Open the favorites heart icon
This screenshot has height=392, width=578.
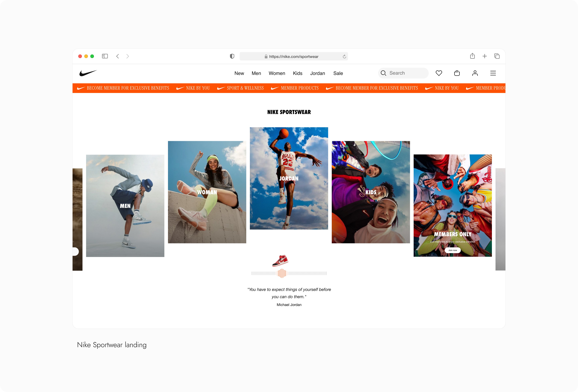click(x=439, y=73)
